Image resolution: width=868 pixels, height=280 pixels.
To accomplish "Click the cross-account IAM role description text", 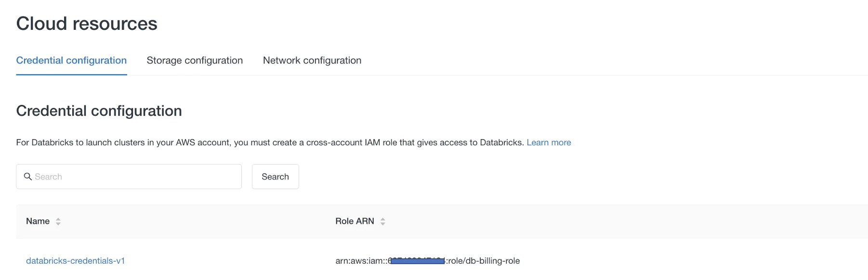I will tap(270, 142).
